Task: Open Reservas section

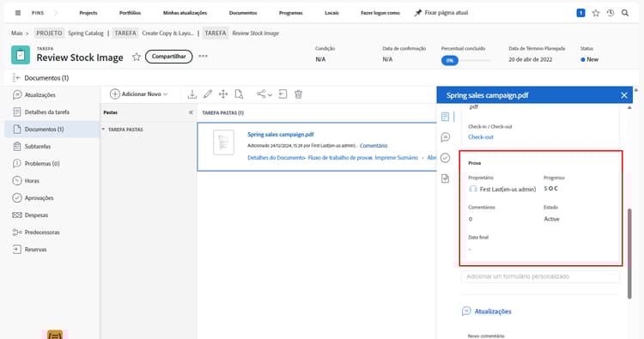Action: [x=35, y=250]
